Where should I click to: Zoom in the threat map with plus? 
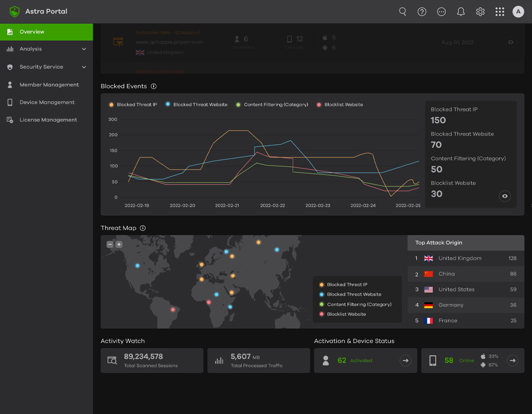pyautogui.click(x=119, y=244)
